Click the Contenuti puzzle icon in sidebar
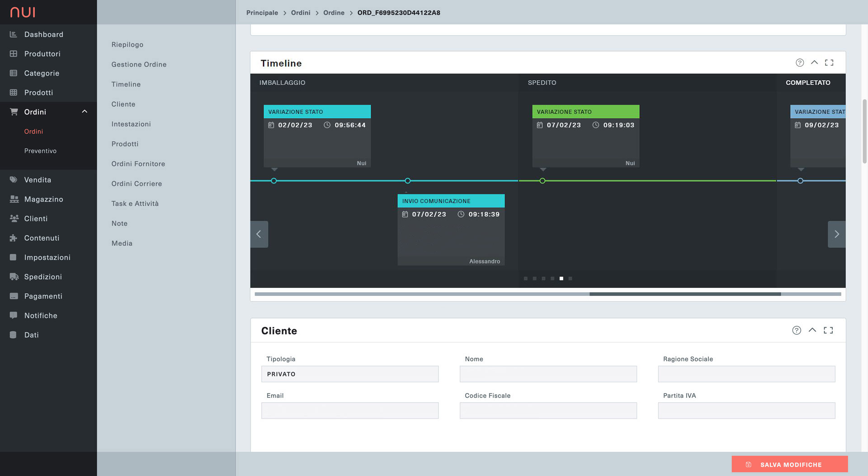The height and width of the screenshot is (476, 868). [14, 238]
